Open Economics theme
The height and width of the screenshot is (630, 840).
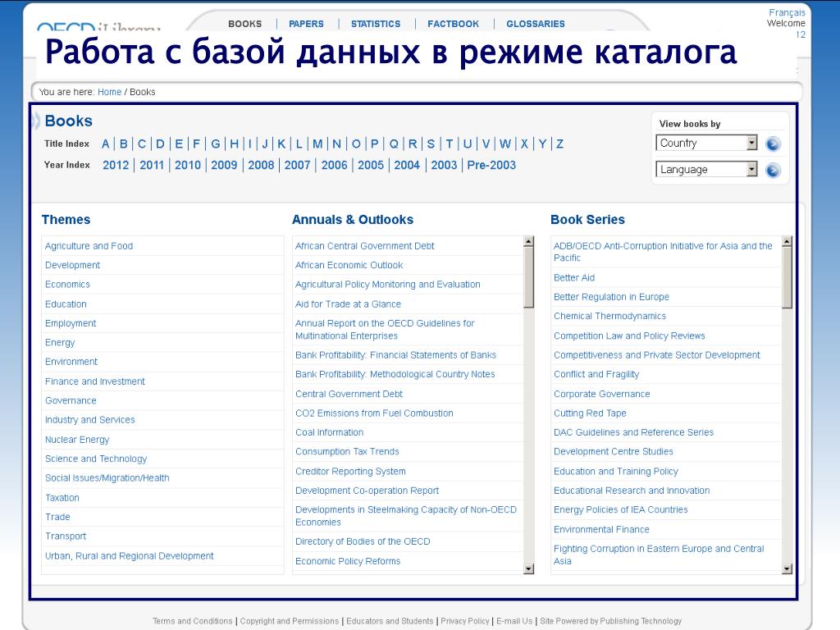point(67,285)
